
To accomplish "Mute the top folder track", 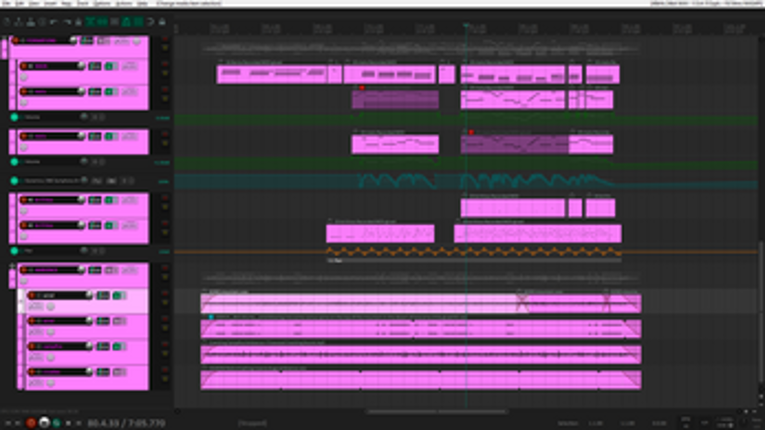I will [x=165, y=39].
